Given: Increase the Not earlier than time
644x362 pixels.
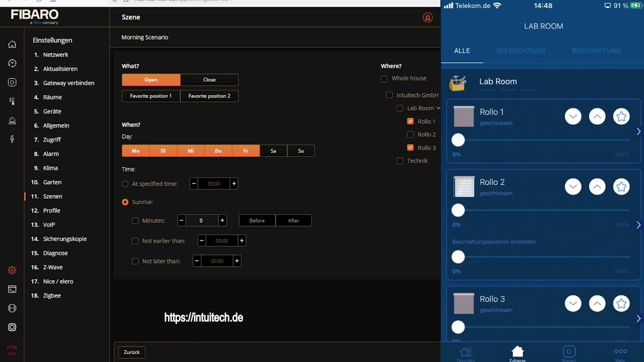Looking at the screenshot, I should click(242, 241).
